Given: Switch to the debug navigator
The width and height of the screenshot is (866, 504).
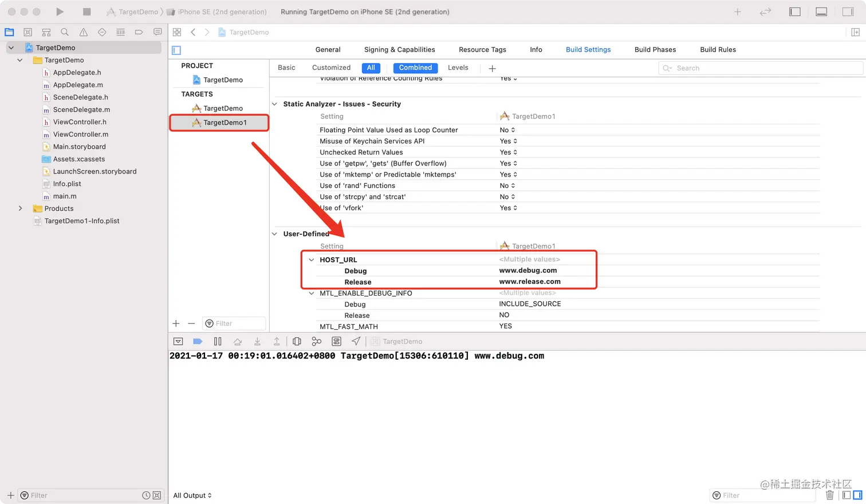Looking at the screenshot, I should click(x=120, y=32).
